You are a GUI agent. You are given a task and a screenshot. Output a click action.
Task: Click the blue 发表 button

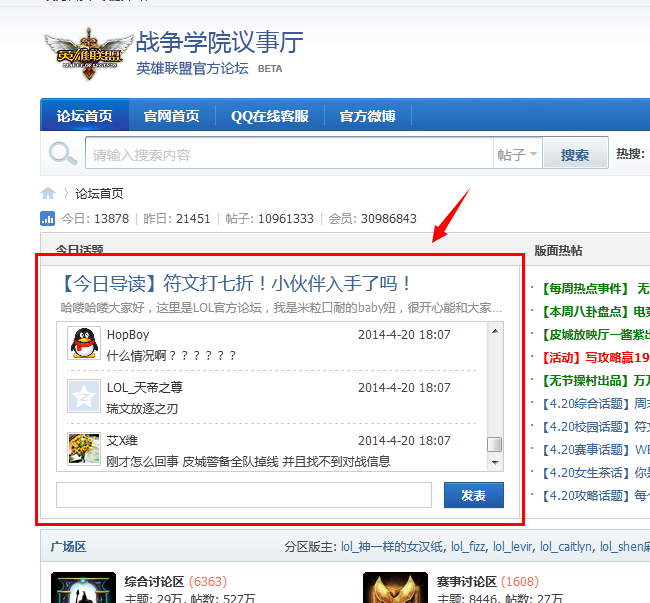[x=473, y=495]
